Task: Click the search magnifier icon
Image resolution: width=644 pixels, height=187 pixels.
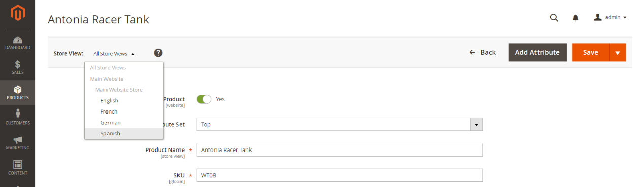Action: (x=554, y=18)
